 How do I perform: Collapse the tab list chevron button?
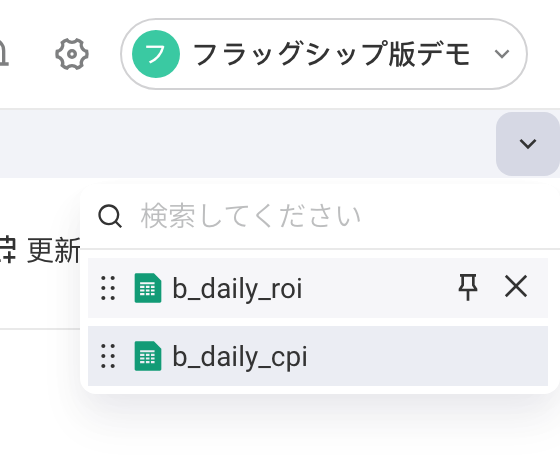pyautogui.click(x=528, y=144)
